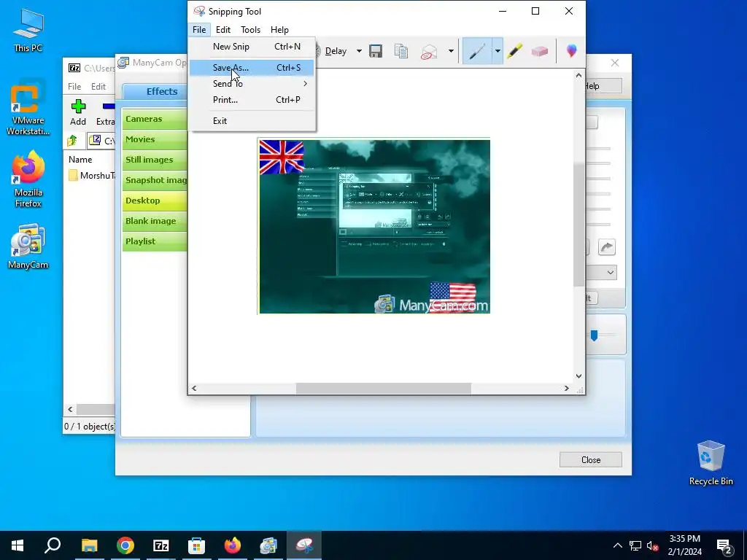
Task: Open the Recycle Bin
Action: [x=711, y=463]
